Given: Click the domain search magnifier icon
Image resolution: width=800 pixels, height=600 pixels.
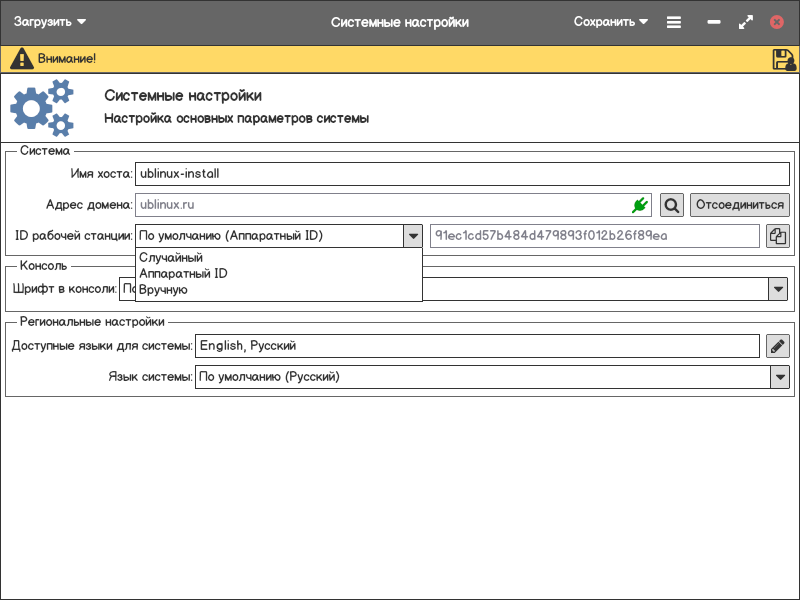Looking at the screenshot, I should (672, 205).
